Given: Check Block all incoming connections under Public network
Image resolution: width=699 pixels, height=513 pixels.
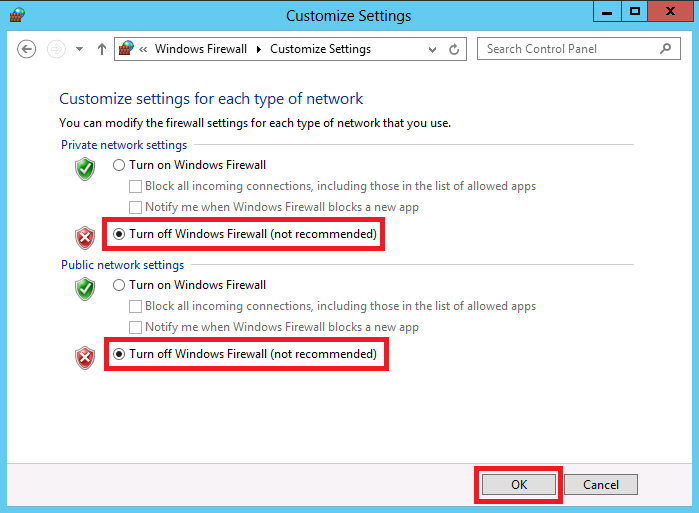Looking at the screenshot, I should coord(135,306).
